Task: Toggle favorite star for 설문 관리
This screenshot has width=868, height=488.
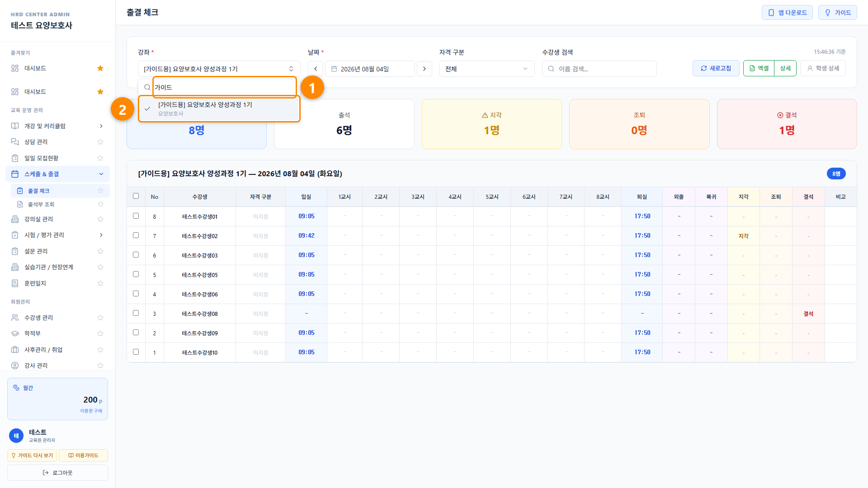Action: point(100,251)
